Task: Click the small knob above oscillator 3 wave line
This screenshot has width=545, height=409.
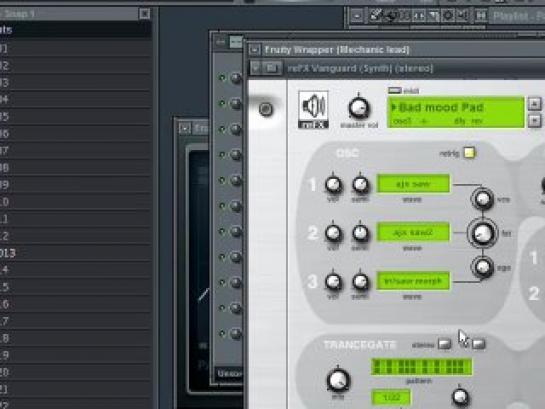Action: tap(482, 267)
